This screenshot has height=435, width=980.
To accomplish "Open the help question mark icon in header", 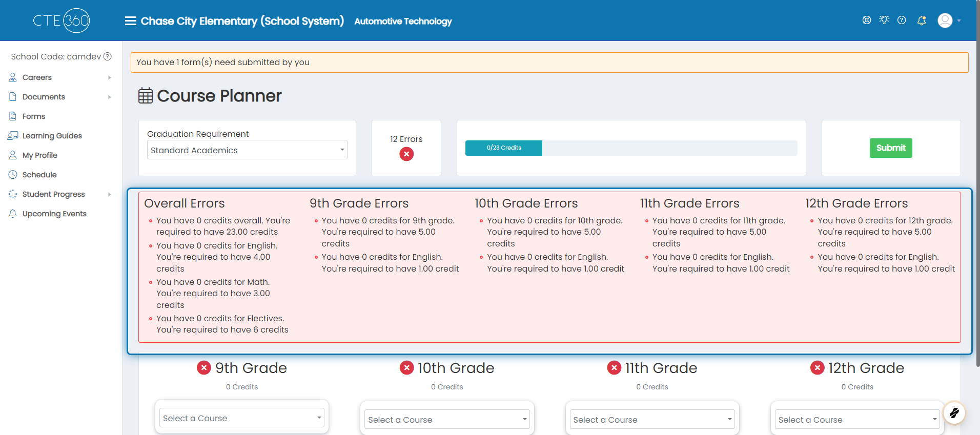I will click(x=902, y=20).
